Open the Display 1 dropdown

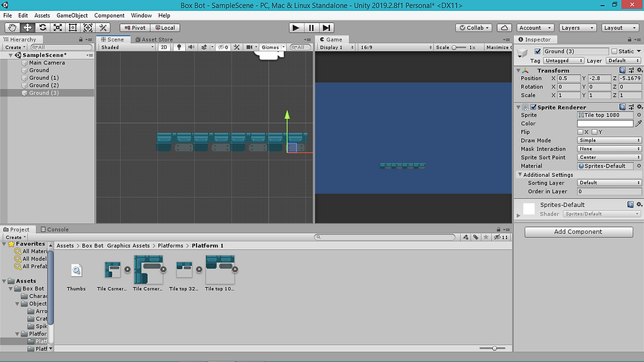(336, 47)
